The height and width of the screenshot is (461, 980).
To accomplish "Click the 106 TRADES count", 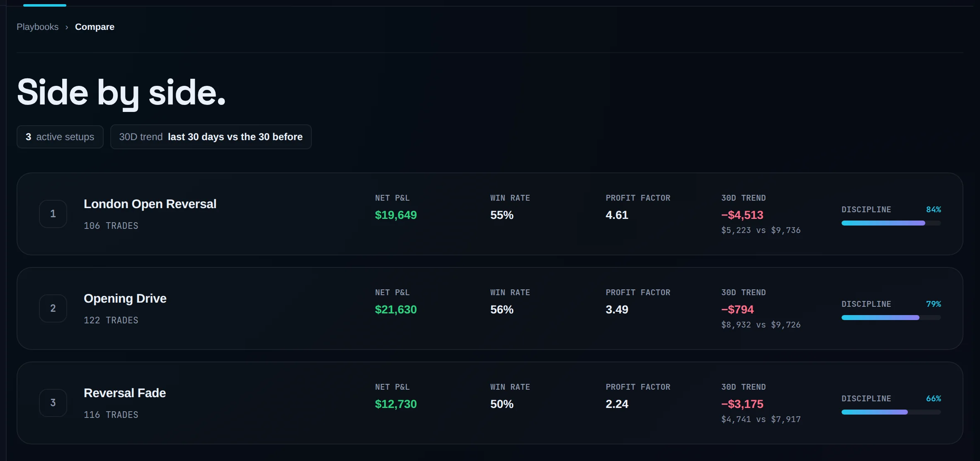I will pyautogui.click(x=111, y=226).
